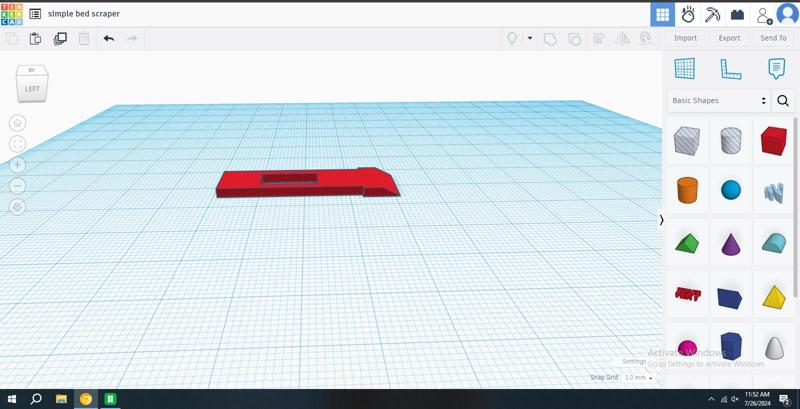Select the Ruler tool

(x=731, y=69)
